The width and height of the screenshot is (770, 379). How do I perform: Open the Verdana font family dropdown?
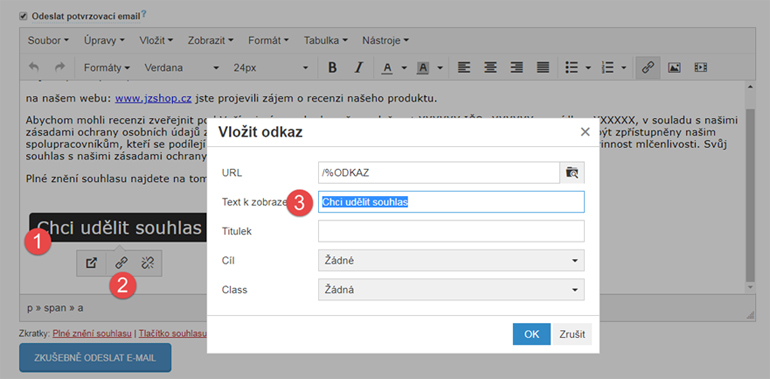tap(181, 68)
